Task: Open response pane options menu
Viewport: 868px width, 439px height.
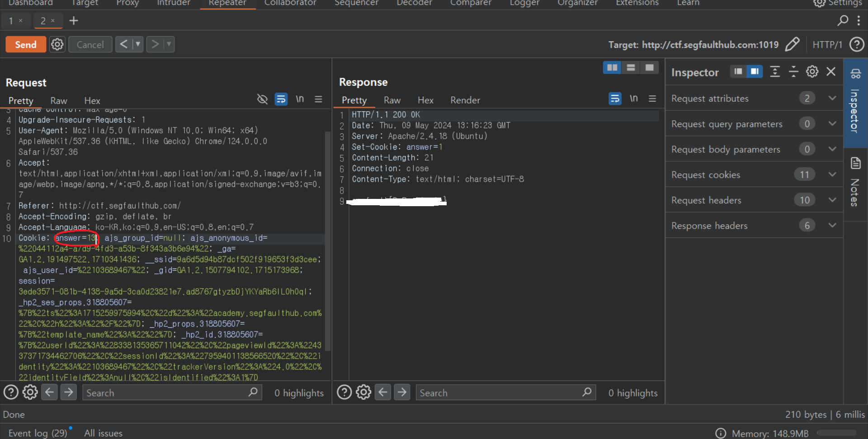Action: (x=652, y=99)
